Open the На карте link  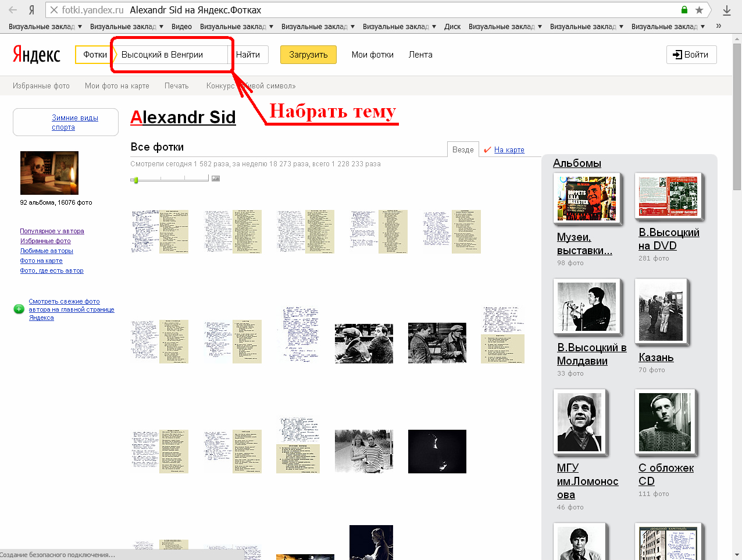click(509, 149)
